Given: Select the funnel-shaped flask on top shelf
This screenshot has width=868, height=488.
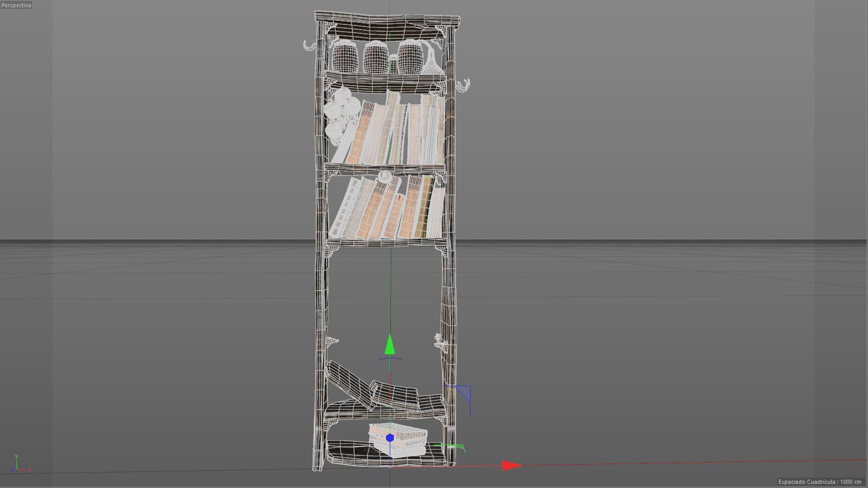Looking at the screenshot, I should pos(431,66).
